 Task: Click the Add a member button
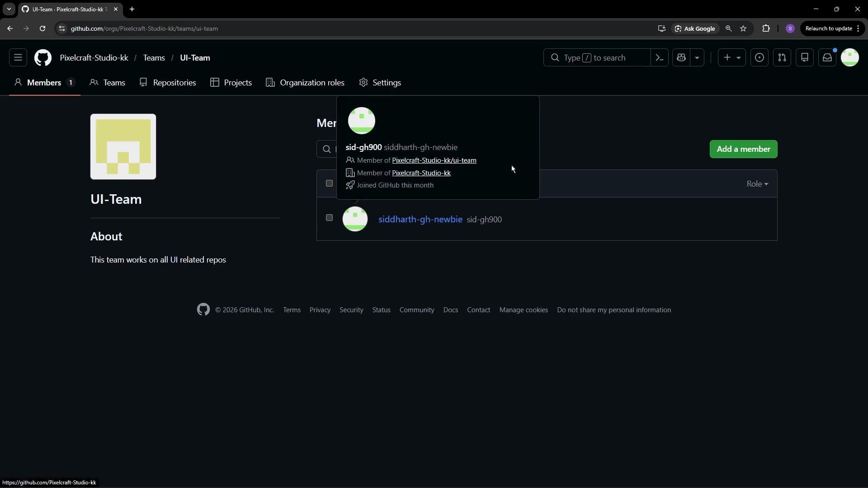click(x=743, y=149)
